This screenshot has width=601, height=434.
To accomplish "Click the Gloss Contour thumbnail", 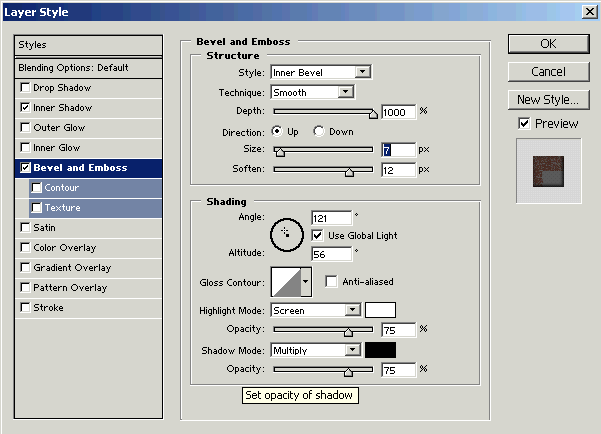I will pos(286,282).
